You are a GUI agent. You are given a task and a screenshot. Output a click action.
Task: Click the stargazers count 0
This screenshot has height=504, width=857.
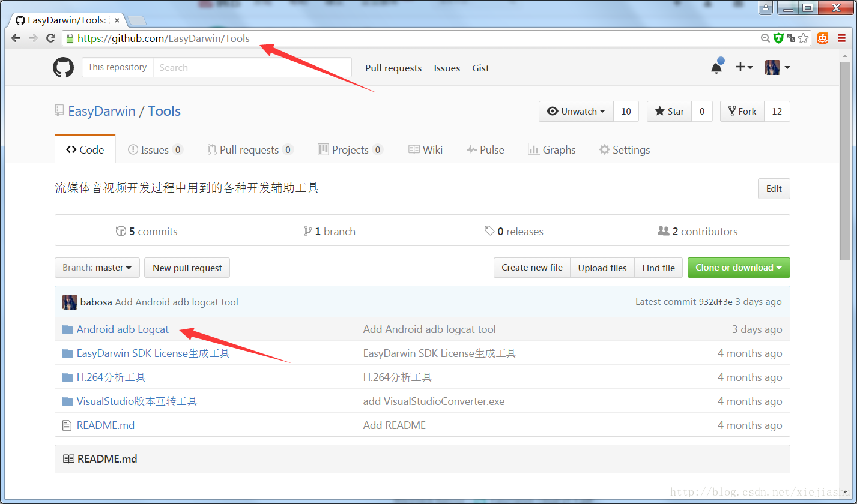[x=702, y=111]
